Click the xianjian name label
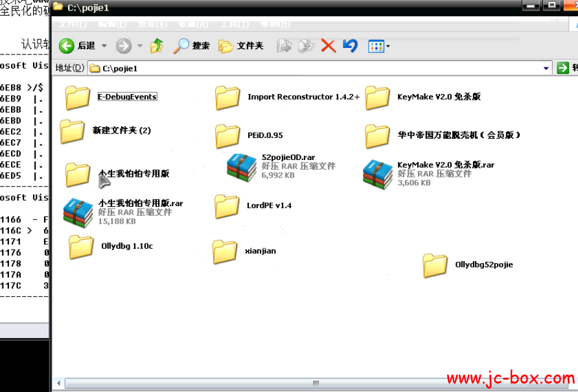Viewport: 578px width, 392px height. click(x=260, y=251)
